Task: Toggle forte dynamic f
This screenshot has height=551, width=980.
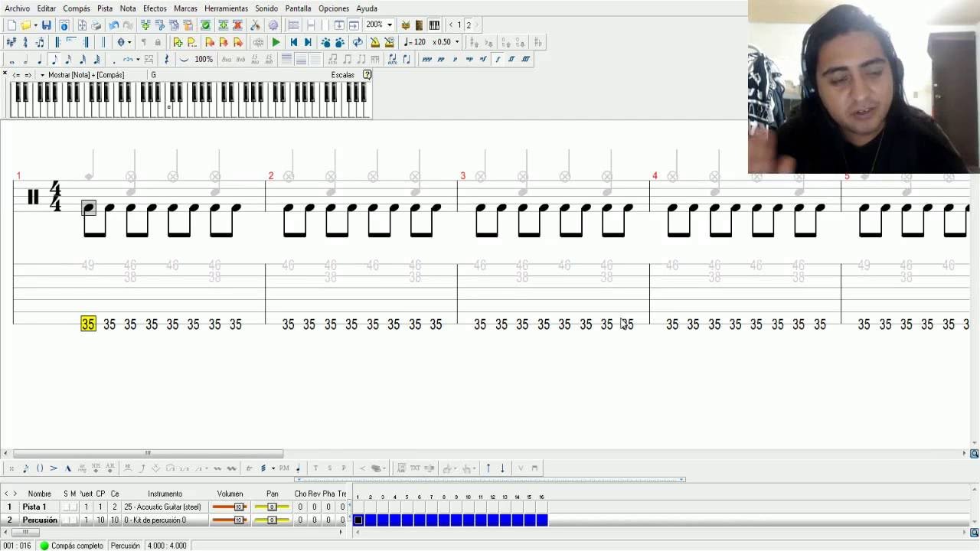Action: pos(498,59)
